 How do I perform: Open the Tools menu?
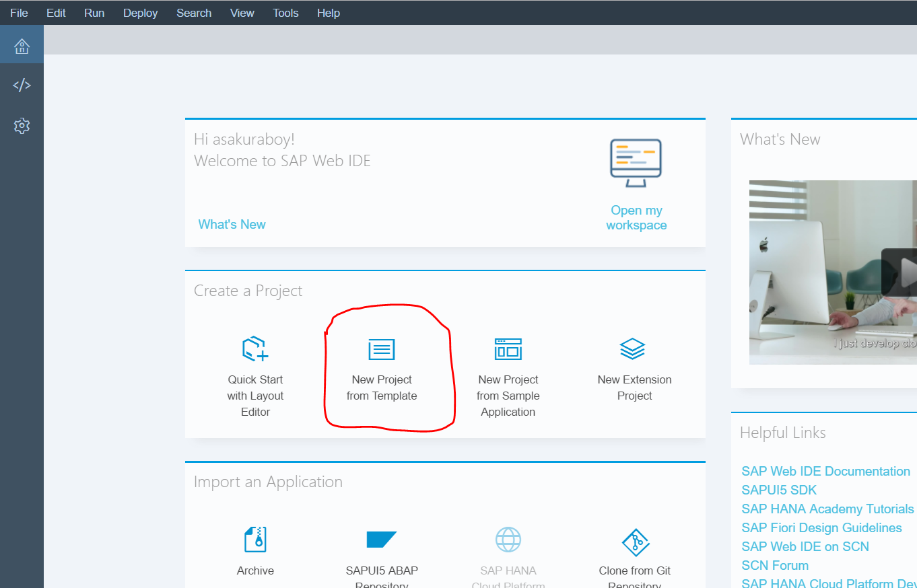pos(285,12)
